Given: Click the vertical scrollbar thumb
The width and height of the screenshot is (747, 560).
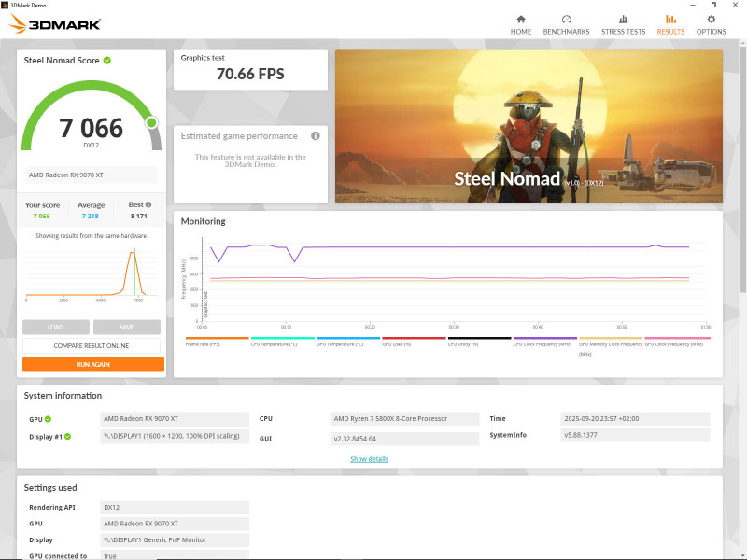Looking at the screenshot, I should tap(742, 169).
